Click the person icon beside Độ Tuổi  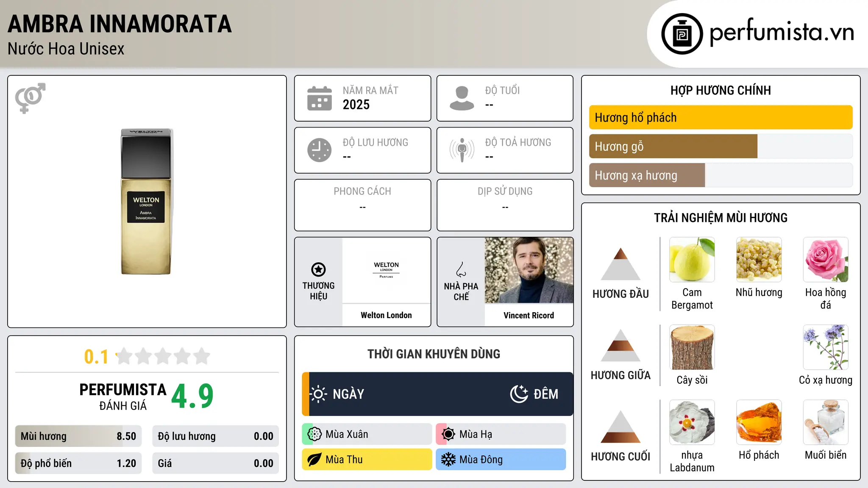pos(462,98)
